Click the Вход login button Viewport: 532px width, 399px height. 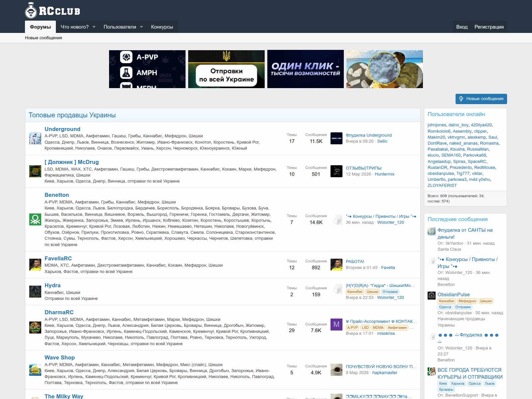click(x=462, y=27)
